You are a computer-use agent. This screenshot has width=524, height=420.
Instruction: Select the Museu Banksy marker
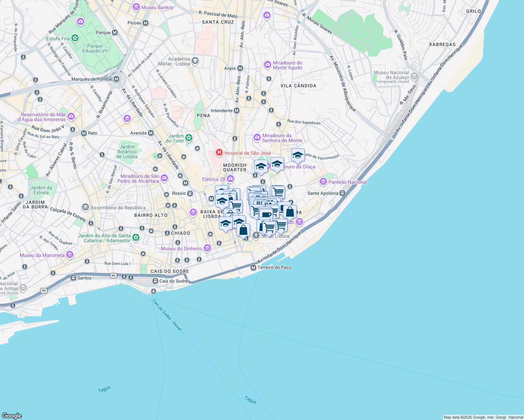coord(136,7)
